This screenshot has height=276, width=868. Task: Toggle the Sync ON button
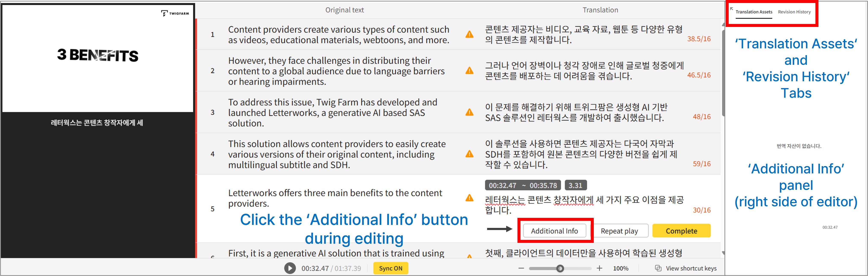point(391,268)
